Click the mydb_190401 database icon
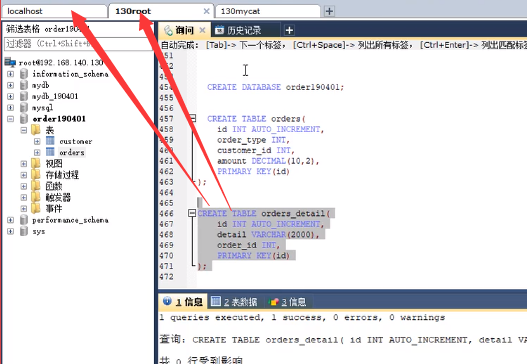 pyautogui.click(x=24, y=96)
